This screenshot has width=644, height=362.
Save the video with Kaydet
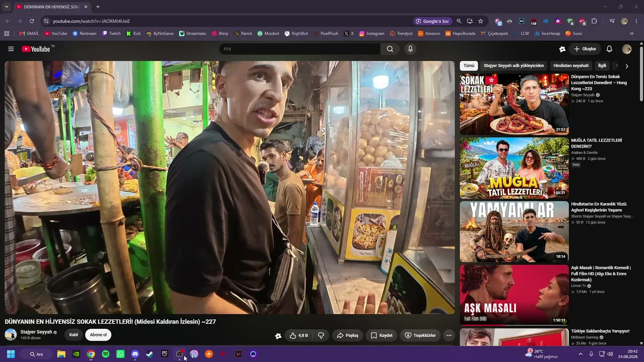(x=382, y=335)
